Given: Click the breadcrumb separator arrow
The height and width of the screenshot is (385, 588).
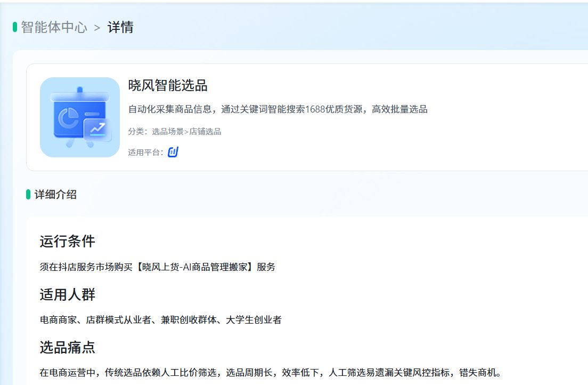Looking at the screenshot, I should point(97,28).
